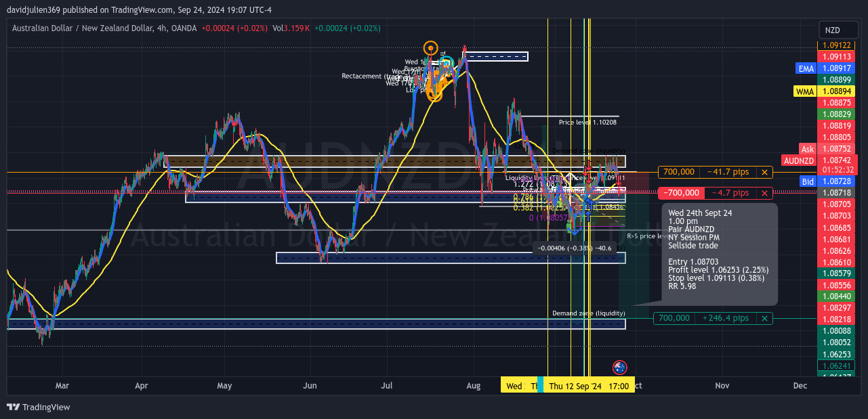The width and height of the screenshot is (868, 419).
Task: Click the 01:52:32 bar countdown timer
Action: tap(838, 170)
